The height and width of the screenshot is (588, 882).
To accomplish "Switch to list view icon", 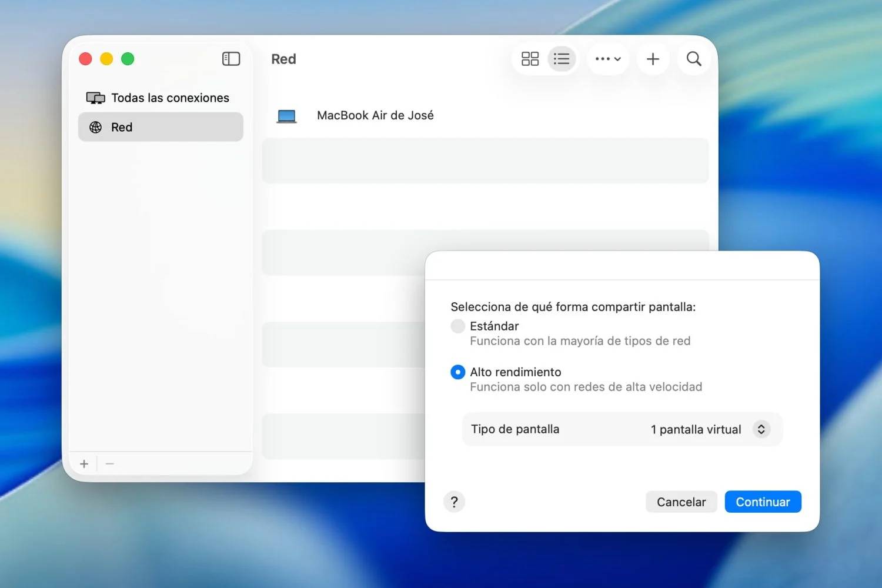I will tap(562, 59).
